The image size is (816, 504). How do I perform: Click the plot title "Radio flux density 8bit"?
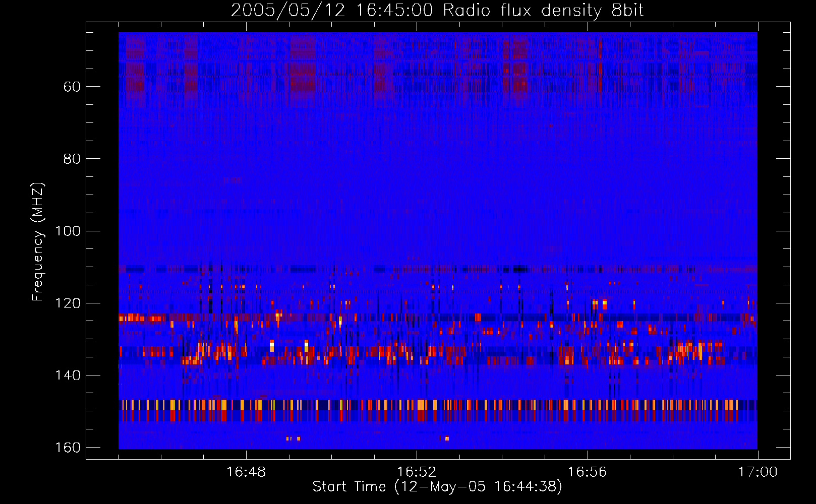click(543, 10)
